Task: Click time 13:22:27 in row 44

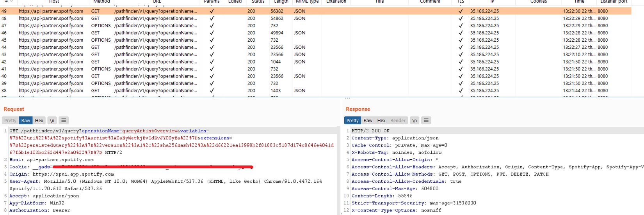Action: pyautogui.click(x=579, y=47)
